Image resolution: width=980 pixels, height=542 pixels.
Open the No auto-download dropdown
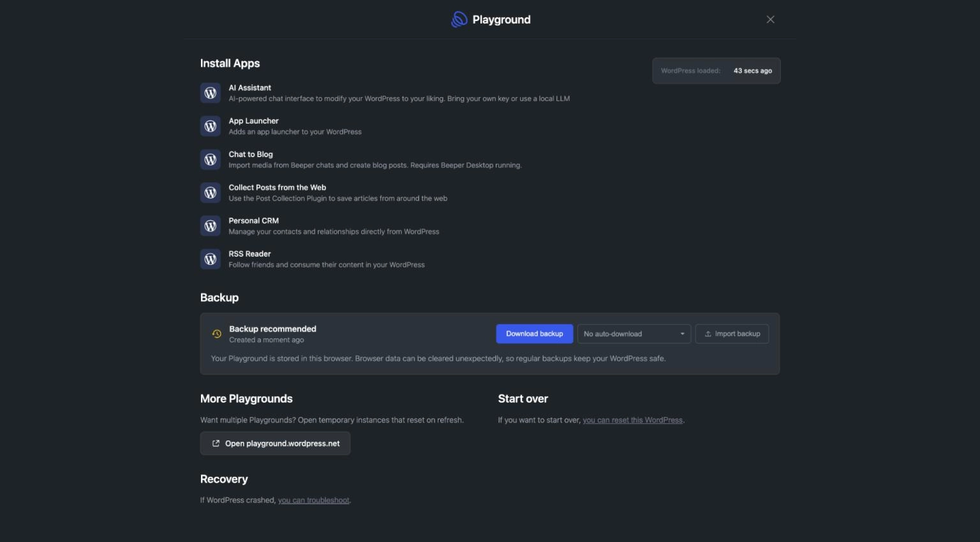click(x=634, y=333)
